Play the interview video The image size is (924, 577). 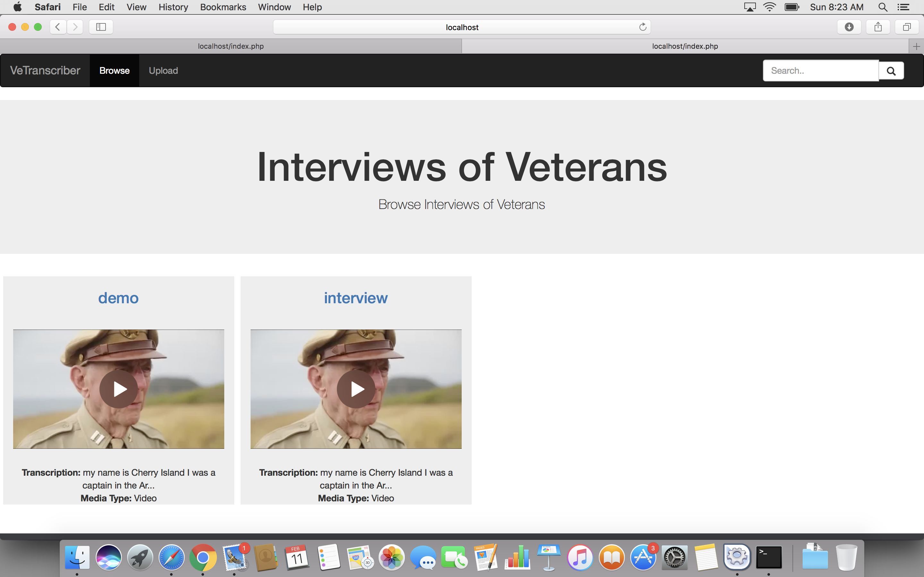coord(356,389)
